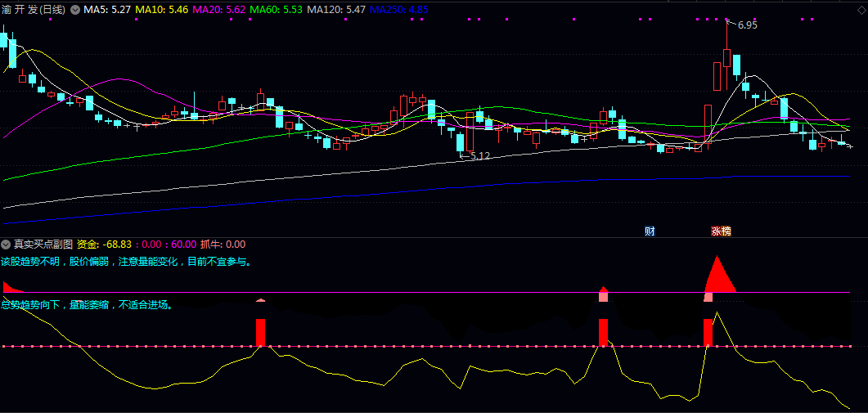Viewport: 868px width, 413px height.
Task: Expand the 真实买点副图 indicator menu arrow
Action: (6, 245)
